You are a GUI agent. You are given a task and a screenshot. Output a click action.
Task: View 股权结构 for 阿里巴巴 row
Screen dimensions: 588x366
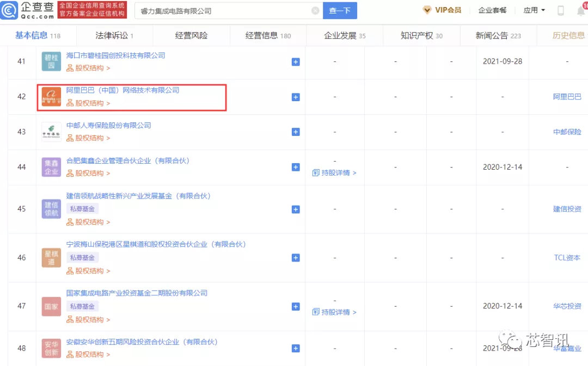pyautogui.click(x=88, y=103)
